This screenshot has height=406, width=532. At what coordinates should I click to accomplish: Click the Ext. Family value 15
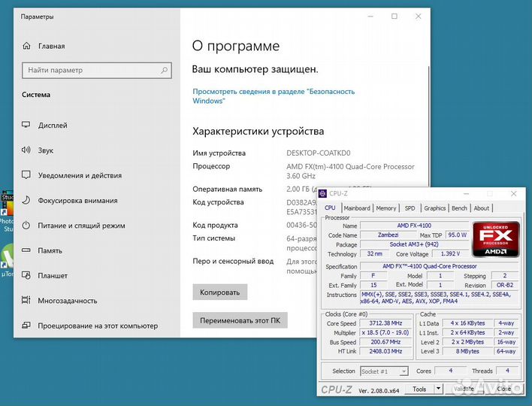pos(373,285)
